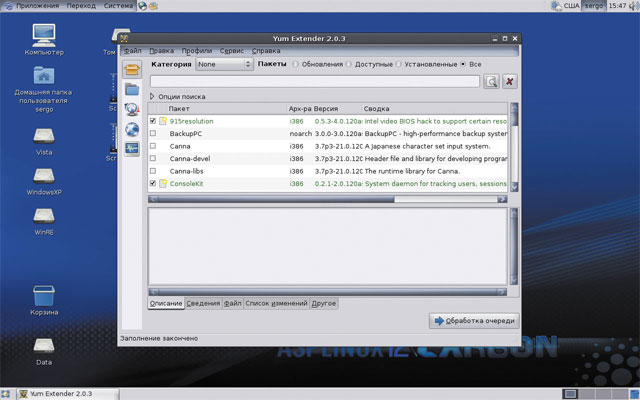The height and width of the screenshot is (400, 640).
Task: Open the queue view icon in sidebar
Action: [x=132, y=109]
